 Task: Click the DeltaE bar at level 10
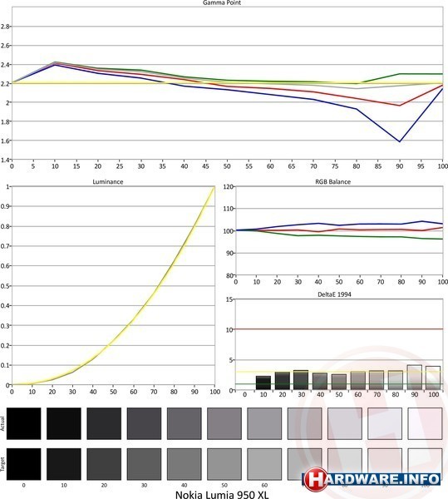(263, 383)
